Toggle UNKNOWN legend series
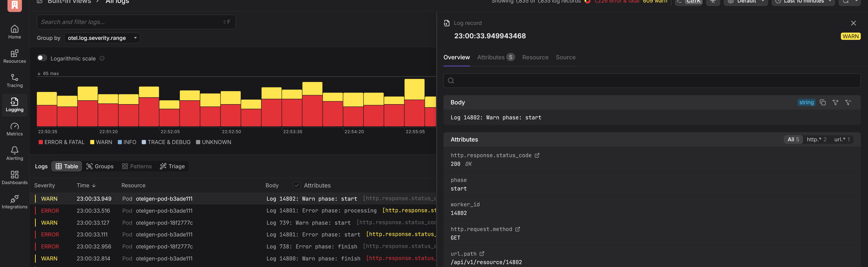The height and width of the screenshot is (267, 868). (214, 142)
